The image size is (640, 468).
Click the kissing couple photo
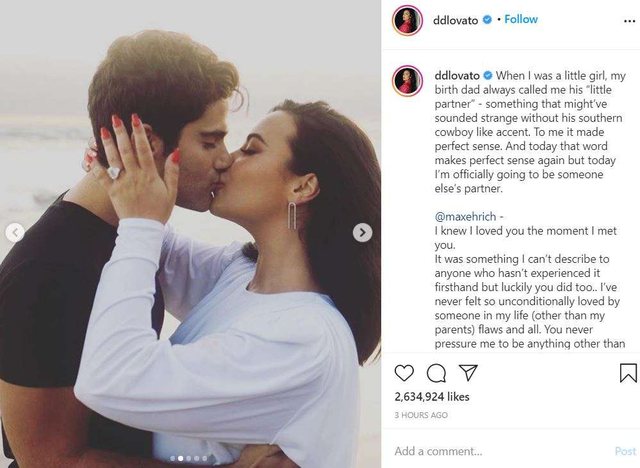point(190,234)
